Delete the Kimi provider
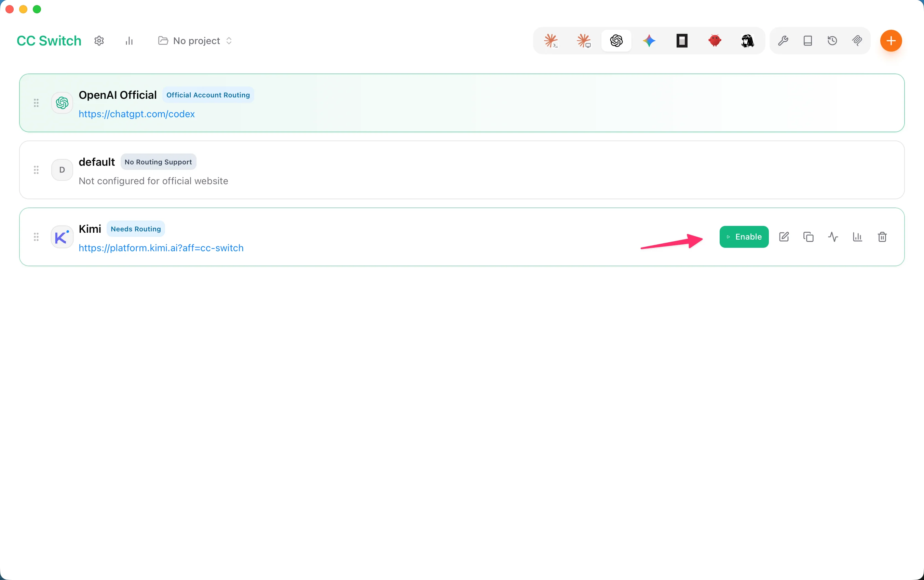 [882, 237]
